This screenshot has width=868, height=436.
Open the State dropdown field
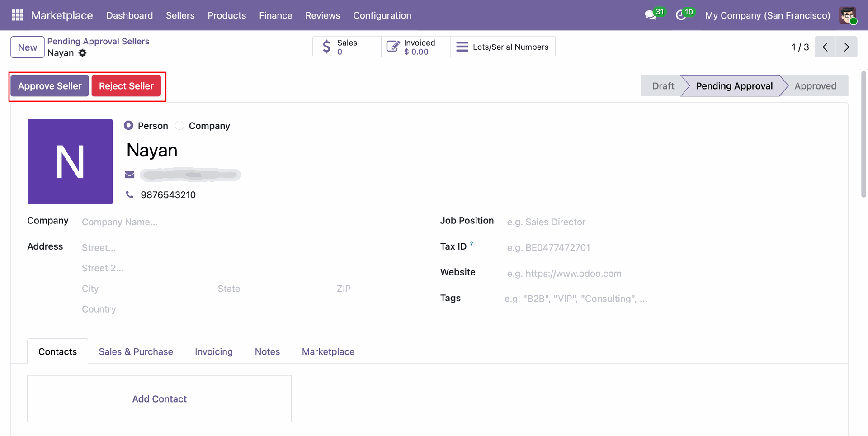click(274, 289)
